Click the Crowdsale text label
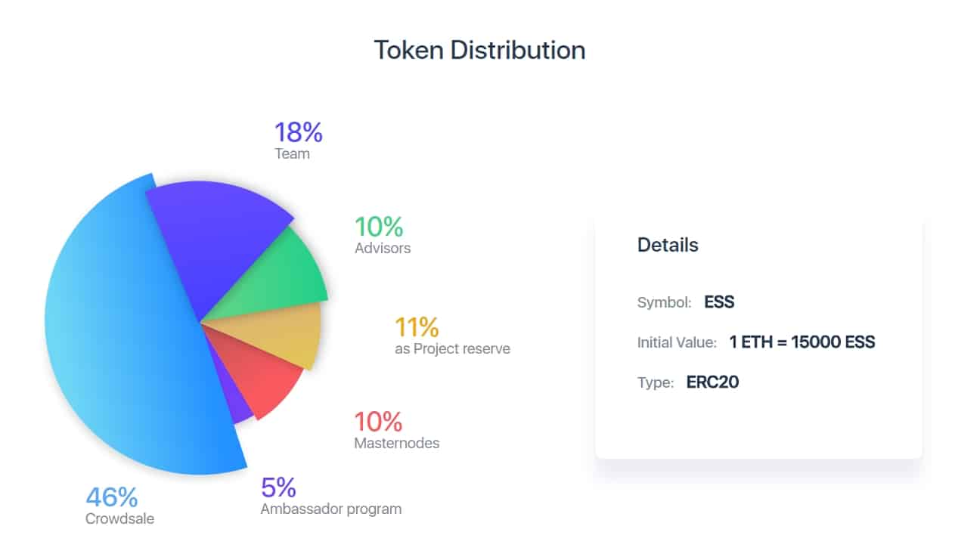The image size is (958, 560). click(x=120, y=518)
